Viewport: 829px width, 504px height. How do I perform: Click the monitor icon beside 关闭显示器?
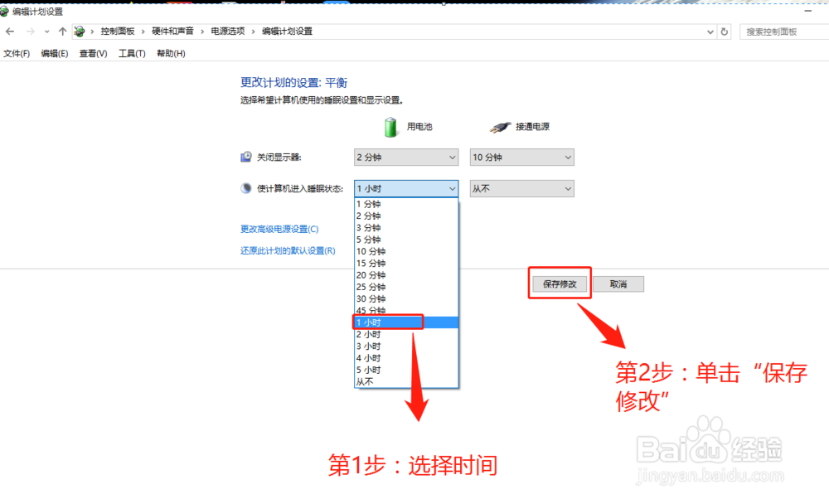tap(245, 157)
